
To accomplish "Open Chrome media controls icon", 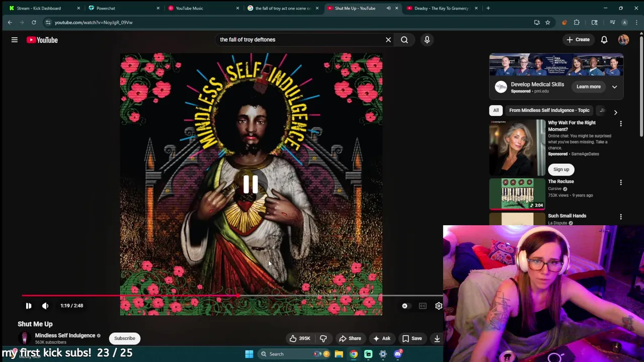I will tap(612, 22).
